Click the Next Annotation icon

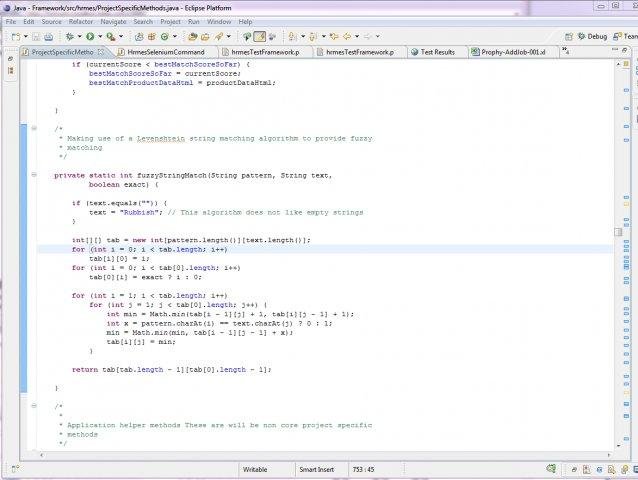pyautogui.click(x=293, y=37)
